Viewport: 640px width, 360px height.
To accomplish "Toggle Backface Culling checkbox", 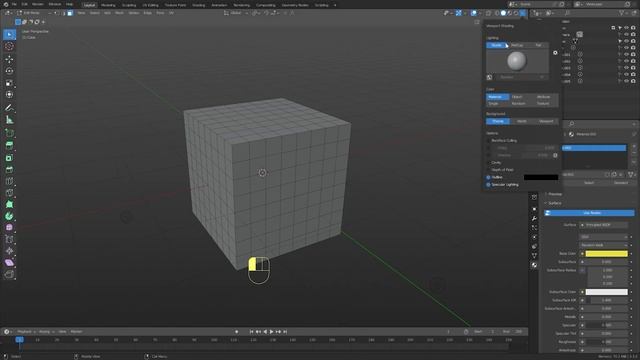I will (x=489, y=140).
